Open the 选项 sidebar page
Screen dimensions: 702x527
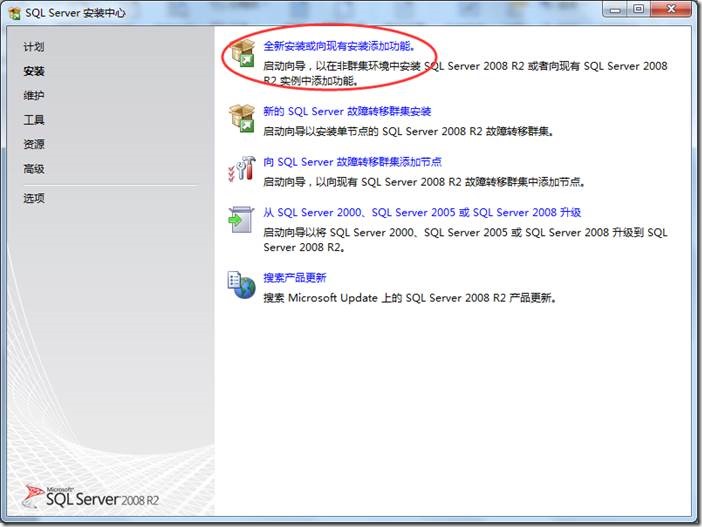[x=34, y=198]
